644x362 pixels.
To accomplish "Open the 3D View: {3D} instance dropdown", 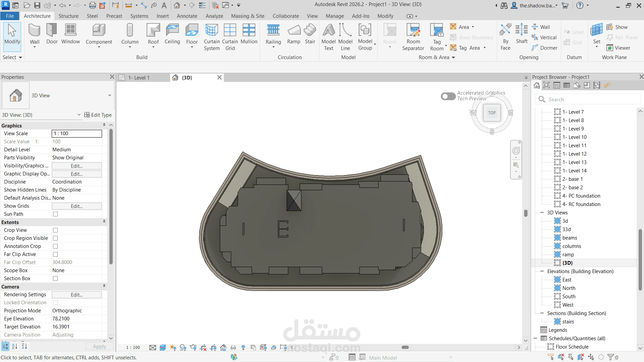I will pyautogui.click(x=79, y=115).
